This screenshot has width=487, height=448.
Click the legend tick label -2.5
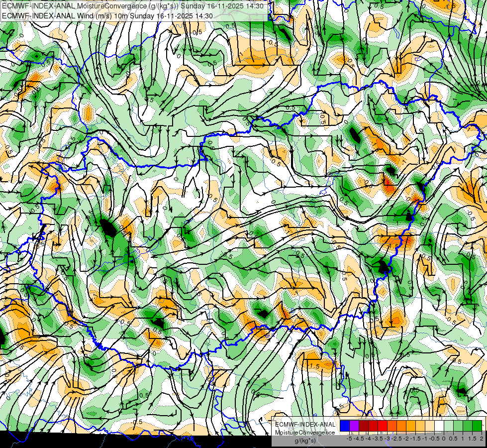(396, 439)
